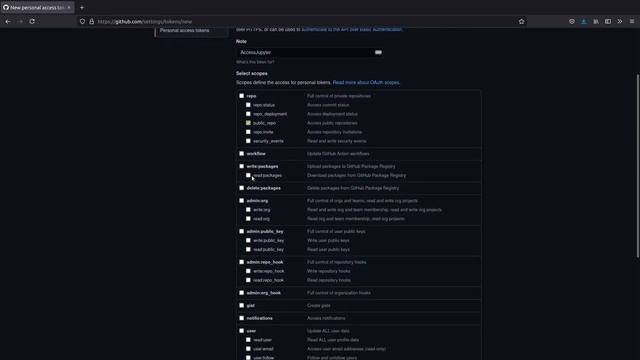Enable the security_events checkbox
Viewport: 640px width, 360px height.
pyautogui.click(x=248, y=141)
